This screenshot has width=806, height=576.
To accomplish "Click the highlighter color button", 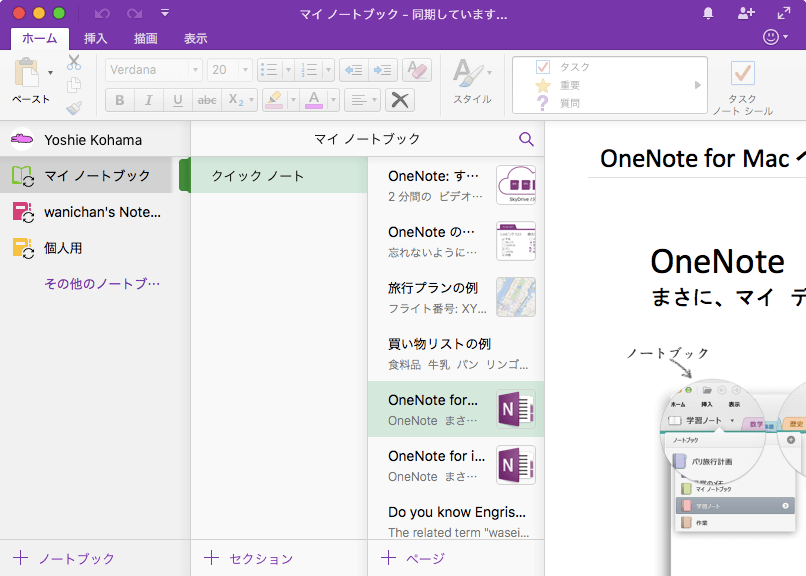I will 273,100.
